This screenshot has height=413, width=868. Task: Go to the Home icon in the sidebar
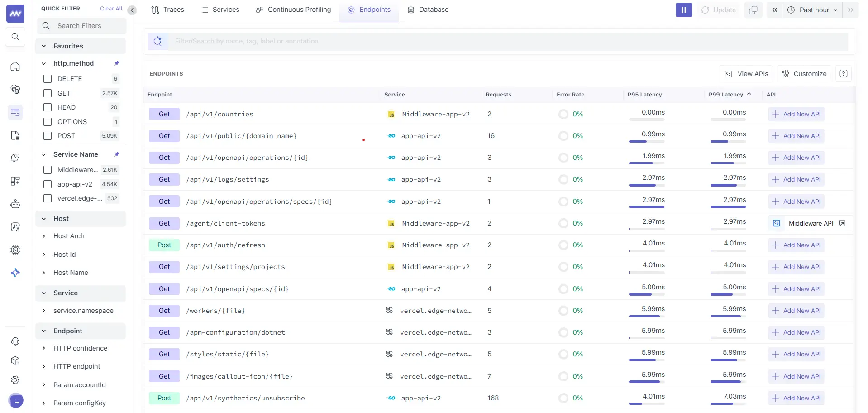pyautogui.click(x=15, y=67)
